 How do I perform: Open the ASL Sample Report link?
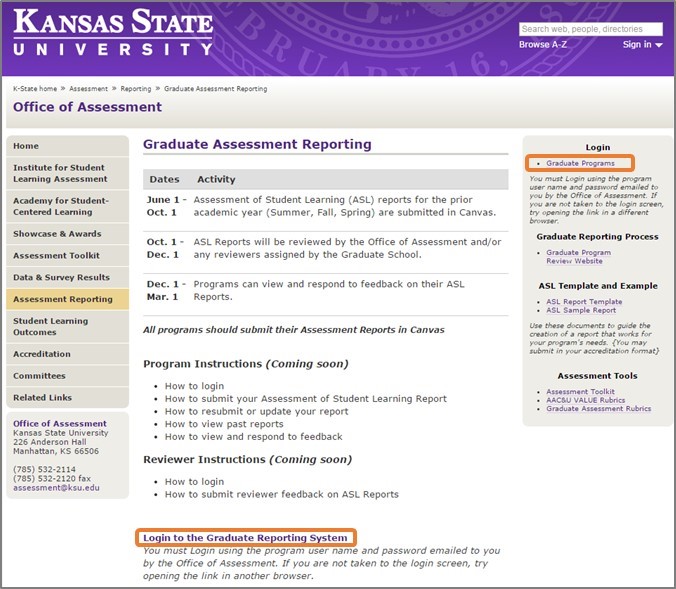581,310
